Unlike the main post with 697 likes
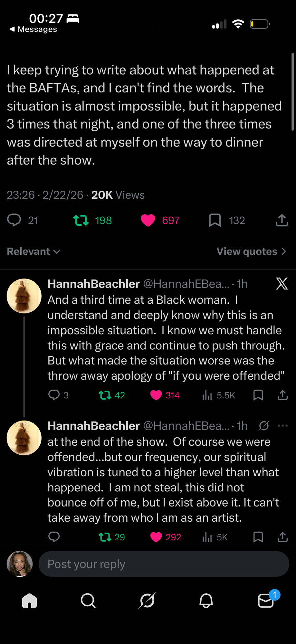296x644 pixels. pos(148,220)
